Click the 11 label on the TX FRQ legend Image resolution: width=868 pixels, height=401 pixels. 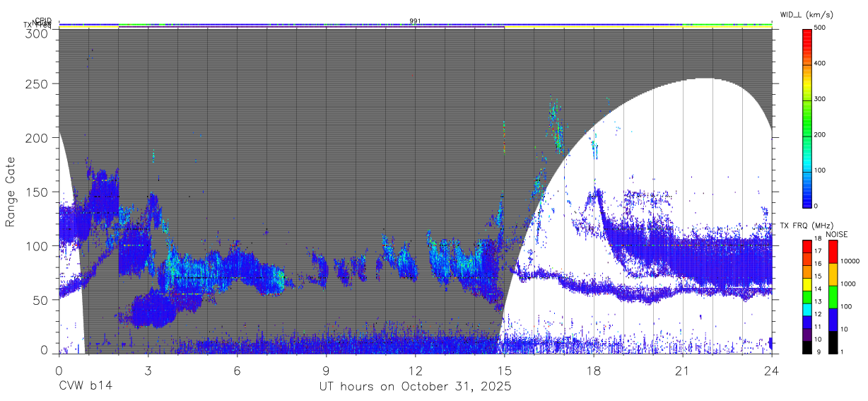(819, 327)
